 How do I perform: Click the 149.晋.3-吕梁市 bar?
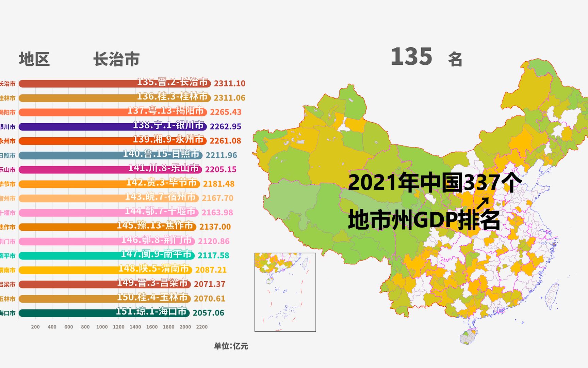pos(105,284)
